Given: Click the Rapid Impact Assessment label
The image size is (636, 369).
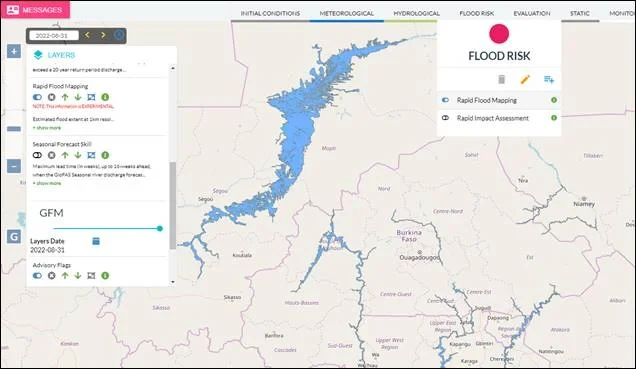Looking at the screenshot, I should [493, 118].
